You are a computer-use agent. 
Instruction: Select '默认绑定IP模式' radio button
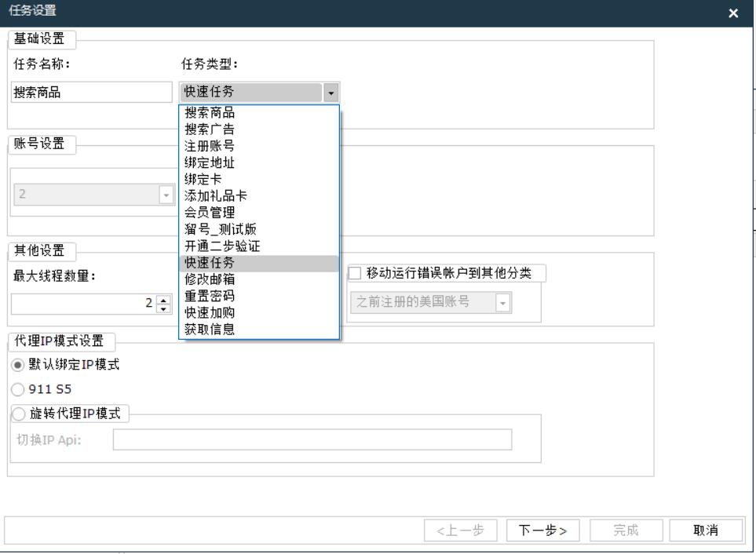click(16, 365)
